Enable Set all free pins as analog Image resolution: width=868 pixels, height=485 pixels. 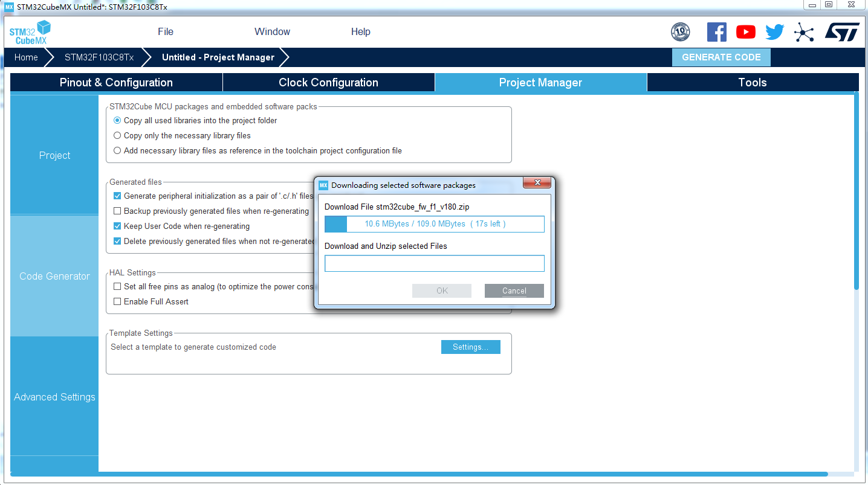tap(117, 286)
